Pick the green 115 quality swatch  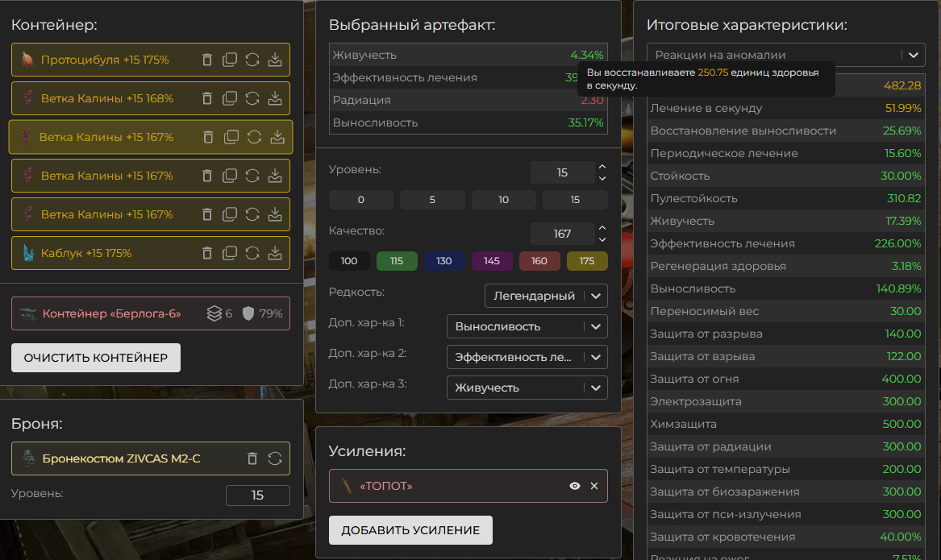[397, 261]
